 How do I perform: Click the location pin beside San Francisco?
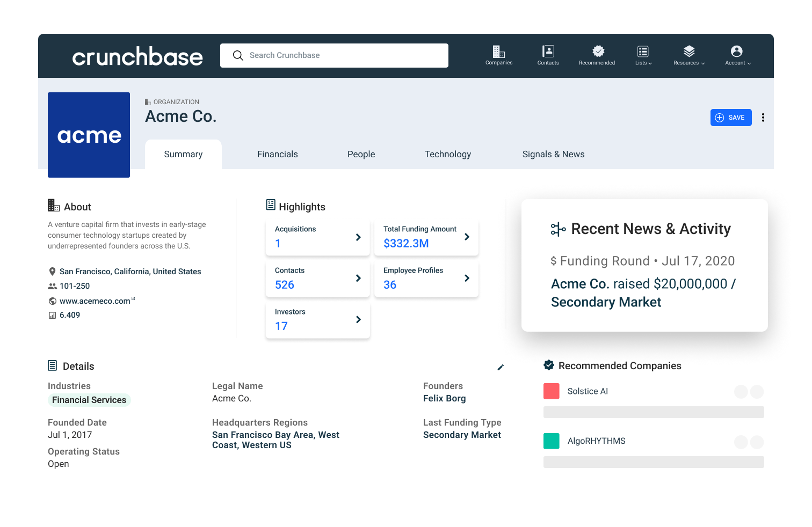tap(52, 271)
